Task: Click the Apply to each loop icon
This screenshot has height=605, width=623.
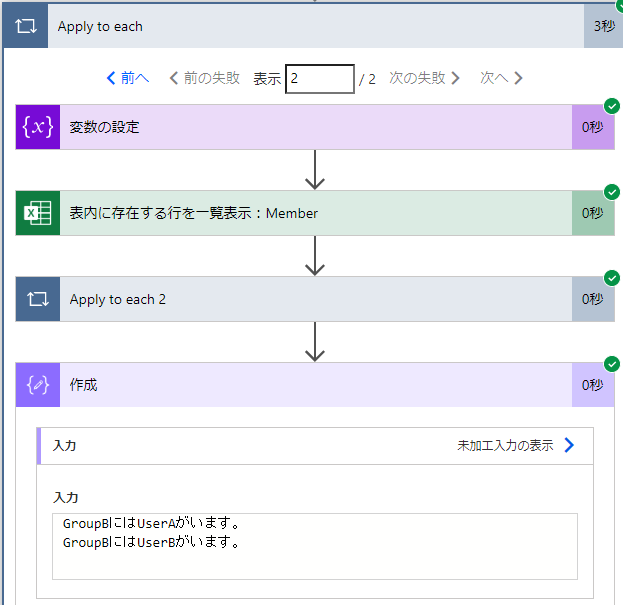Action: coord(25,26)
